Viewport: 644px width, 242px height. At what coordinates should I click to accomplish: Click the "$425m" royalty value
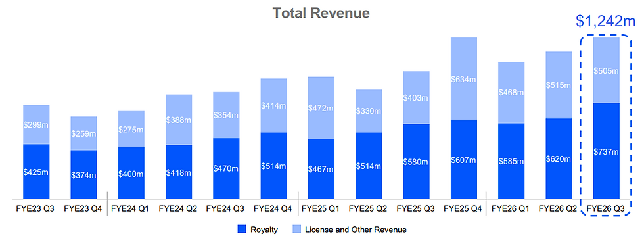36,172
